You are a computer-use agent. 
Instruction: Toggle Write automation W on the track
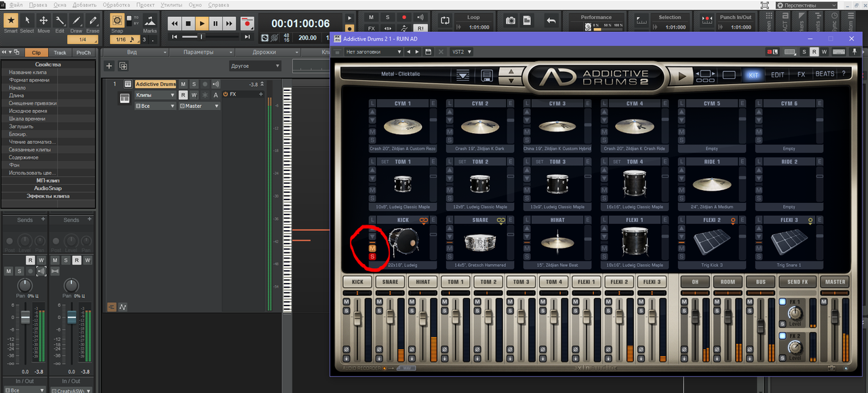click(x=194, y=95)
